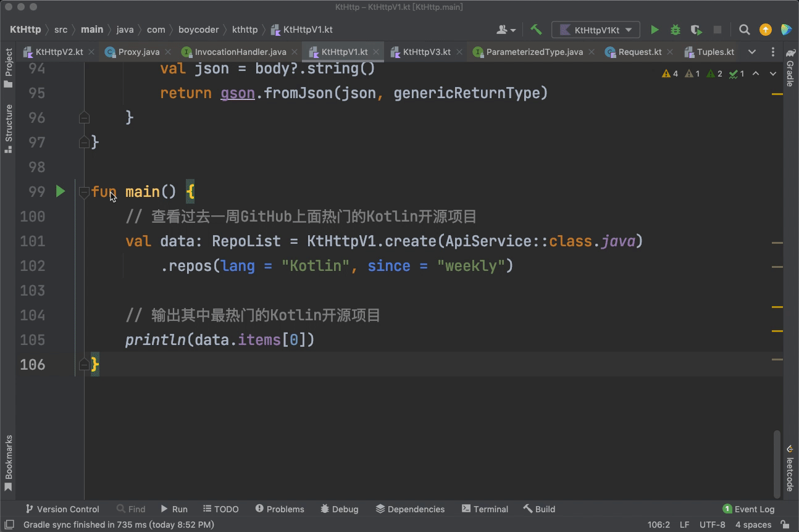Image resolution: width=799 pixels, height=532 pixels.
Task: Toggle the Structure side panel
Action: (9, 128)
